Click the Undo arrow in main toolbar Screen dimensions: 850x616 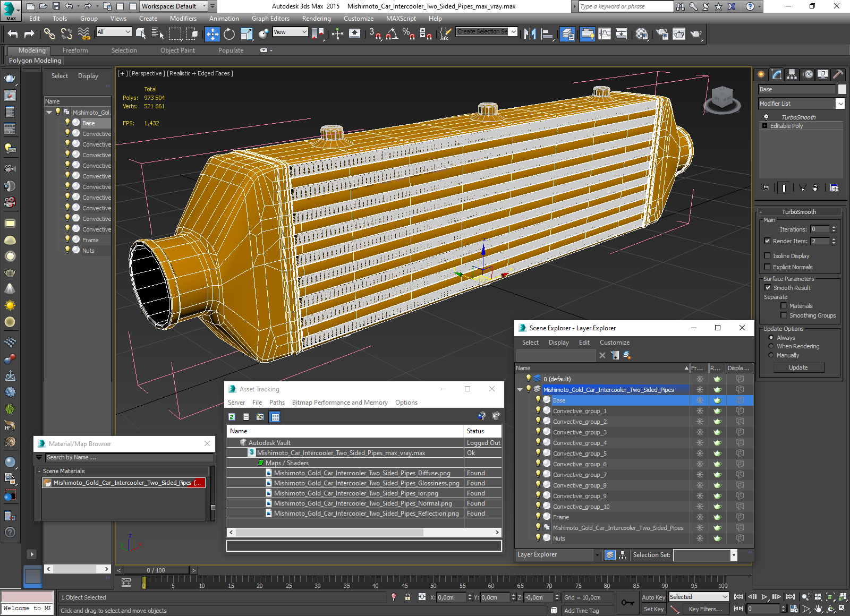(x=13, y=34)
